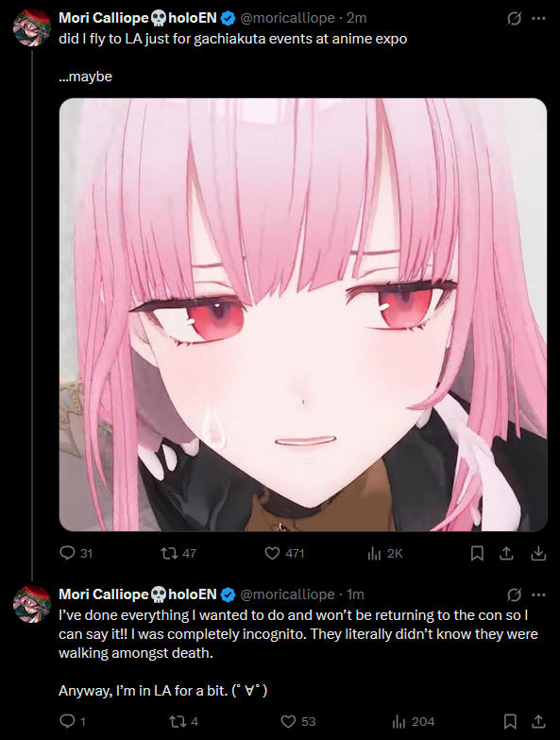This screenshot has height=740, width=560.
Task: Open Grok explain icon on second tweet
Action: click(515, 594)
